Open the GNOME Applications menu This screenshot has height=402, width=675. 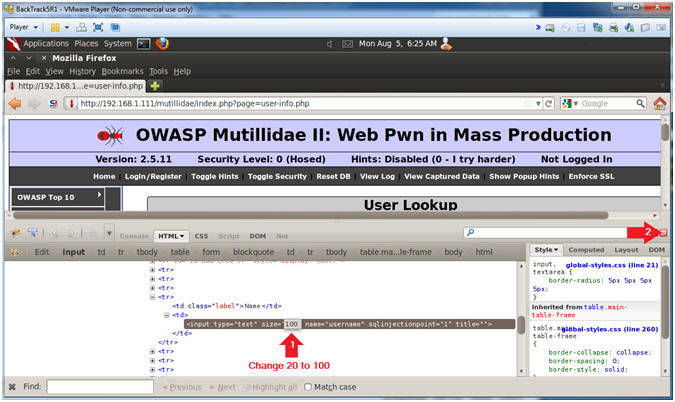click(46, 43)
